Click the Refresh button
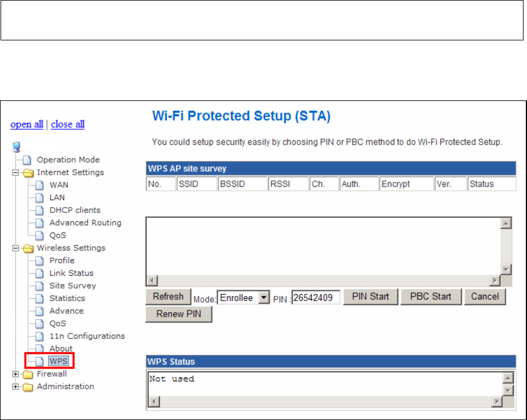Viewport: 527px width, 420px height. [169, 297]
